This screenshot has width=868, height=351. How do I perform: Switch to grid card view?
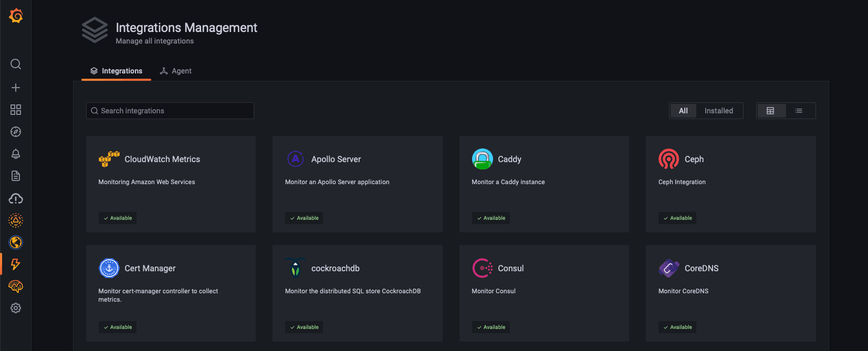click(770, 111)
